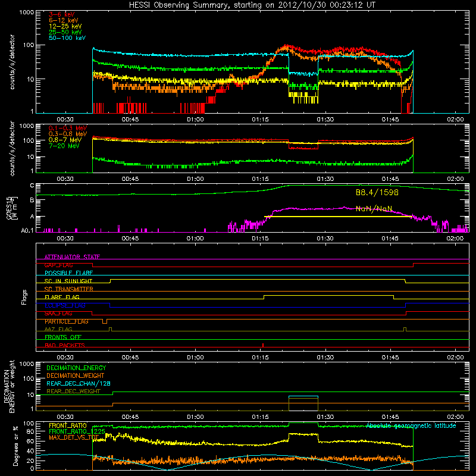
Task: Select the SC_TRANSMITTER flag label
Action: click(x=69, y=289)
